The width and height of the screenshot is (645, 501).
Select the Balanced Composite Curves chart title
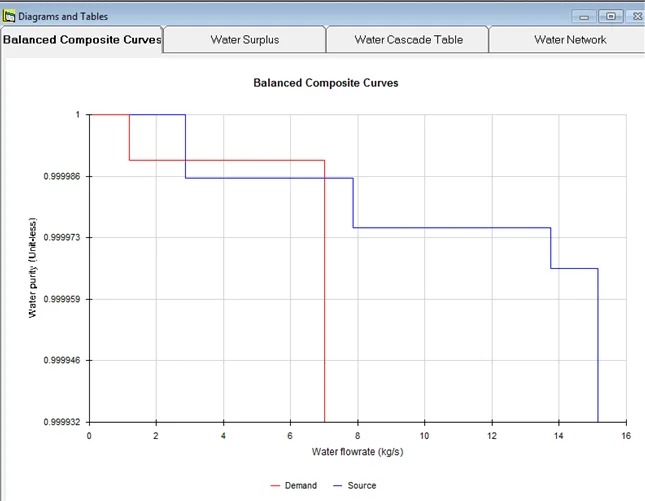327,83
